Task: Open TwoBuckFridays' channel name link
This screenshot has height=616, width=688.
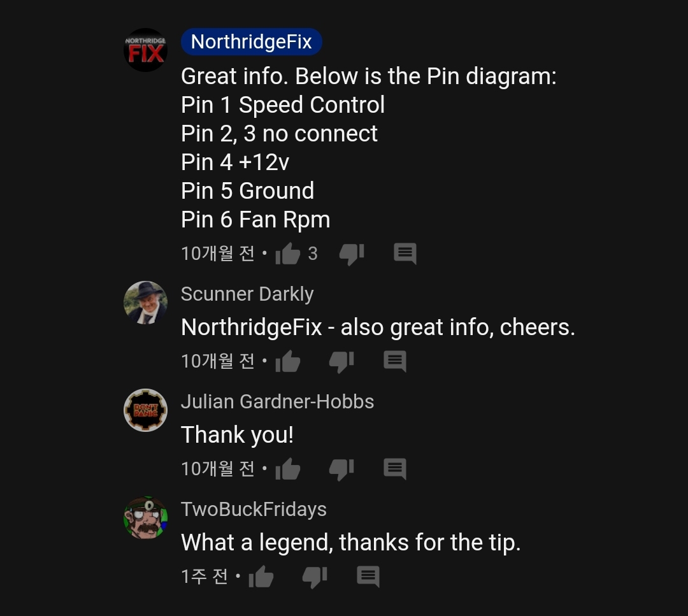Action: pos(254,509)
